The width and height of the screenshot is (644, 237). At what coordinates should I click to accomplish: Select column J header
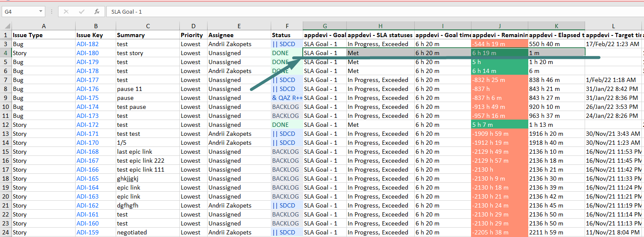pyautogui.click(x=499, y=26)
